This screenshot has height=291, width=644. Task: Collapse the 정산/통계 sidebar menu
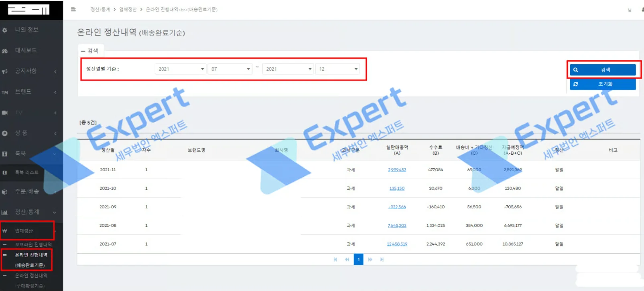coord(55,213)
